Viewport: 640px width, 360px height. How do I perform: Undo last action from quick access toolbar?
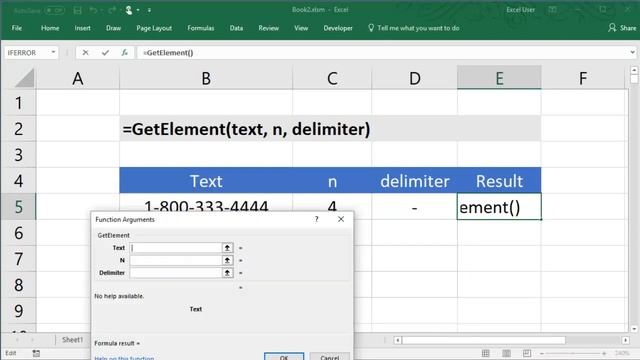93,10
